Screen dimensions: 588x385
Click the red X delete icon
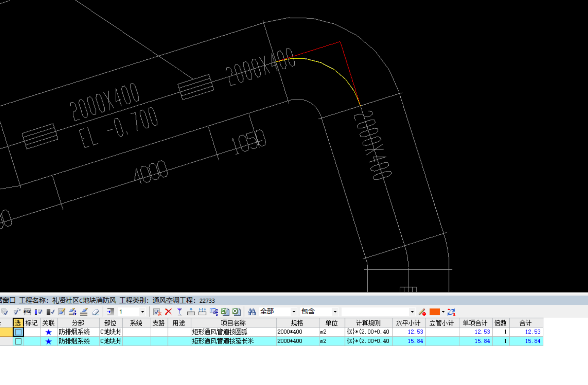coord(168,312)
